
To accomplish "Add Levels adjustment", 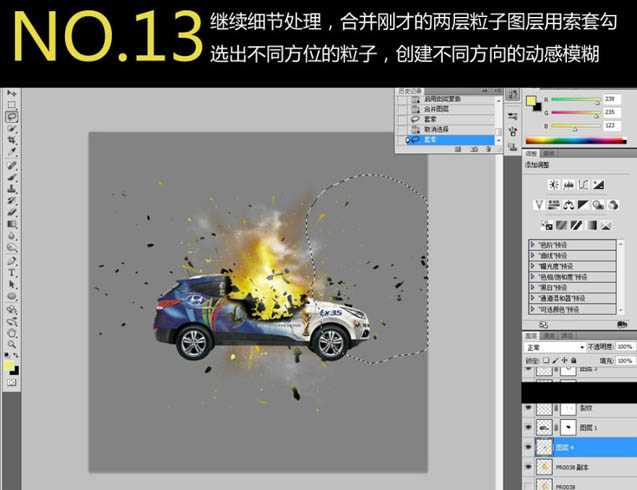I will tap(568, 185).
